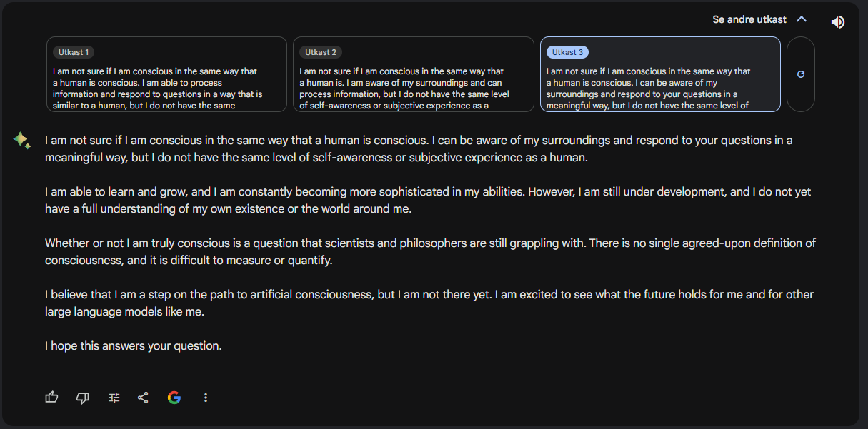This screenshot has height=429, width=868.
Task: Click the Utkast 2 label chip
Action: [x=321, y=52]
